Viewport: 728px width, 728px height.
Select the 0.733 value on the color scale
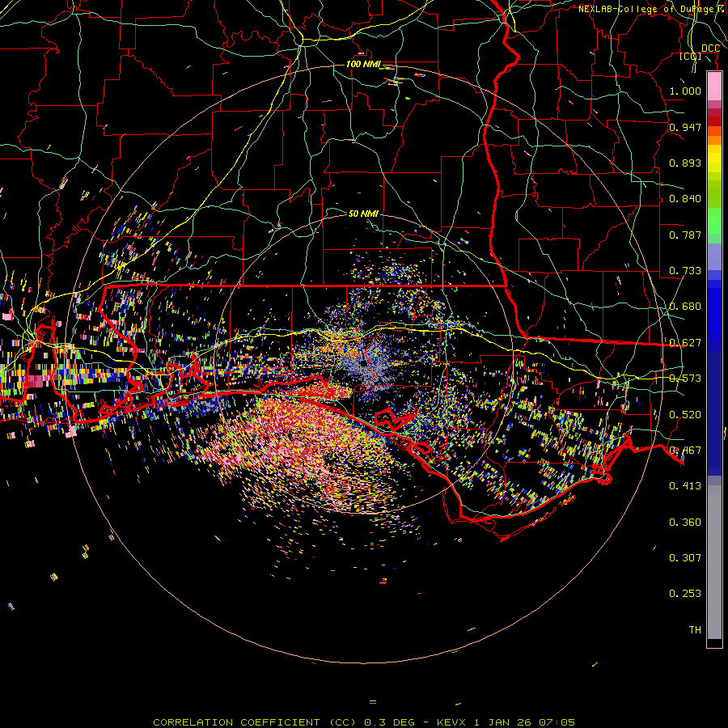pyautogui.click(x=685, y=270)
